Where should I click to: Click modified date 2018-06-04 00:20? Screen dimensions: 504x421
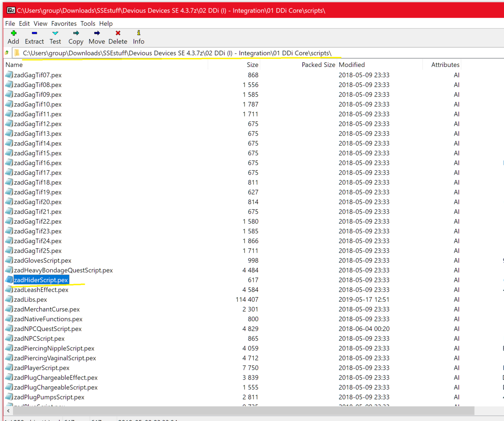point(364,329)
